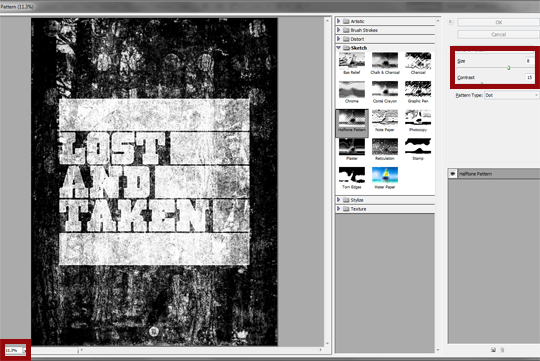Click the new effect layer icon

click(x=493, y=350)
